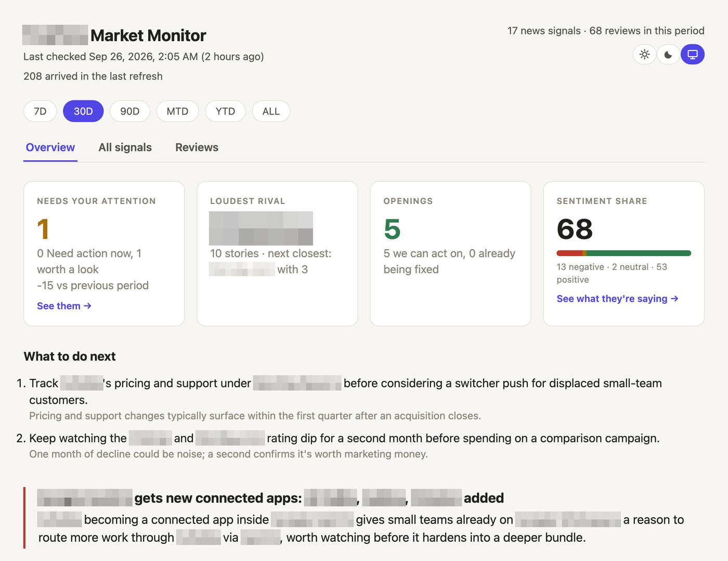Select the 90D time range
The height and width of the screenshot is (561, 728).
click(x=130, y=111)
